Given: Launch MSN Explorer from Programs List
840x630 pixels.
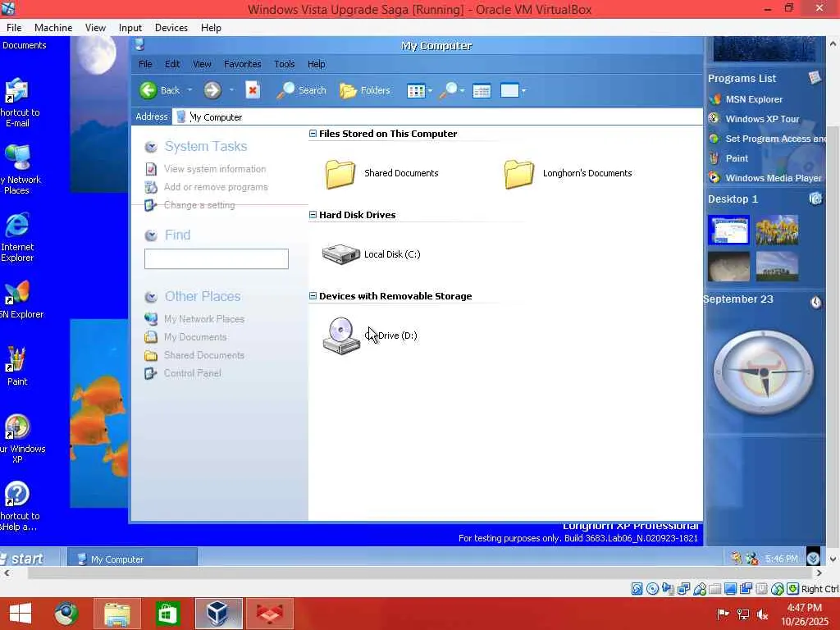Looking at the screenshot, I should click(754, 99).
